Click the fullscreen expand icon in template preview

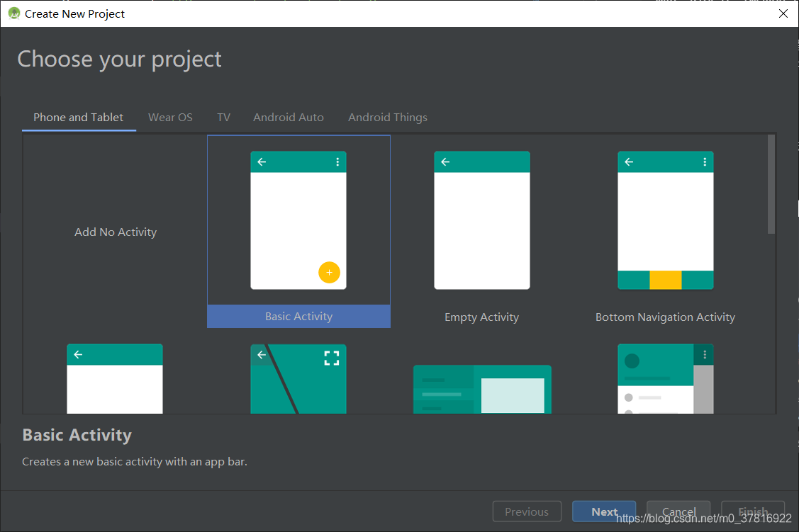(x=332, y=358)
